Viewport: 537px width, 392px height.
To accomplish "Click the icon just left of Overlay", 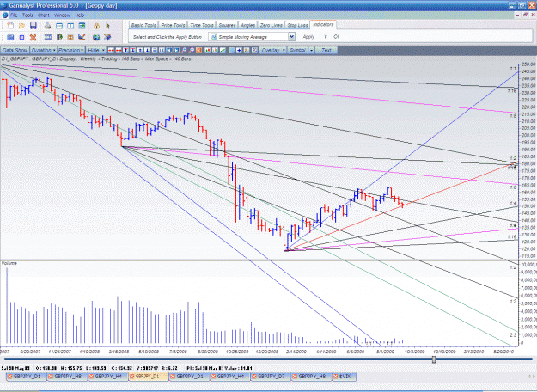I will pos(254,51).
